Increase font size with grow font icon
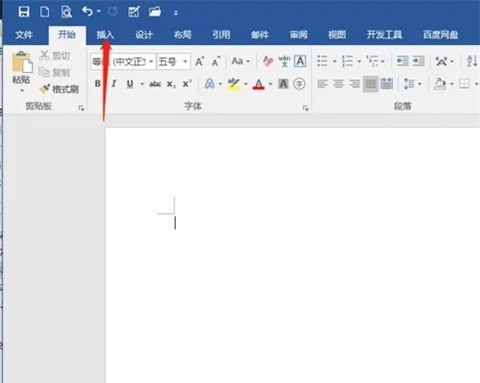The height and width of the screenshot is (383, 480). 199,62
